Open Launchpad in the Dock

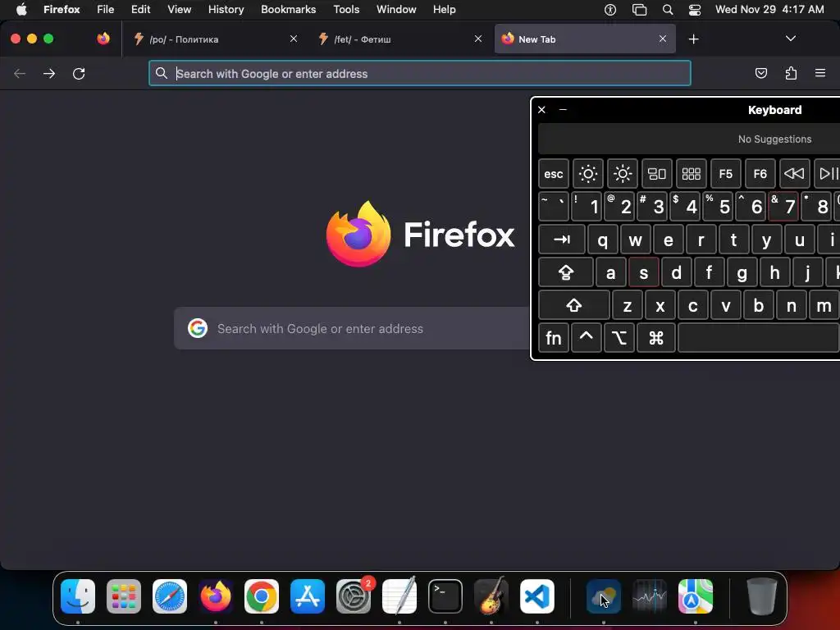[x=124, y=596]
